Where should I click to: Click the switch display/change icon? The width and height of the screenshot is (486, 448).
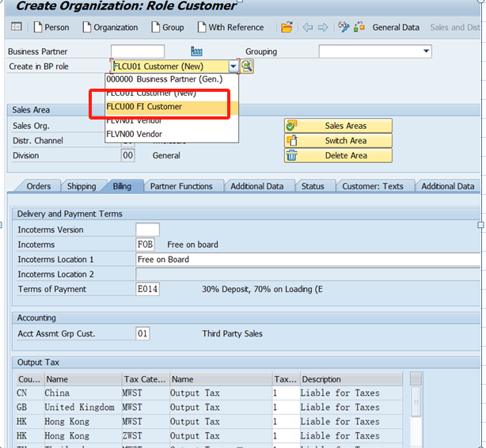[344, 28]
